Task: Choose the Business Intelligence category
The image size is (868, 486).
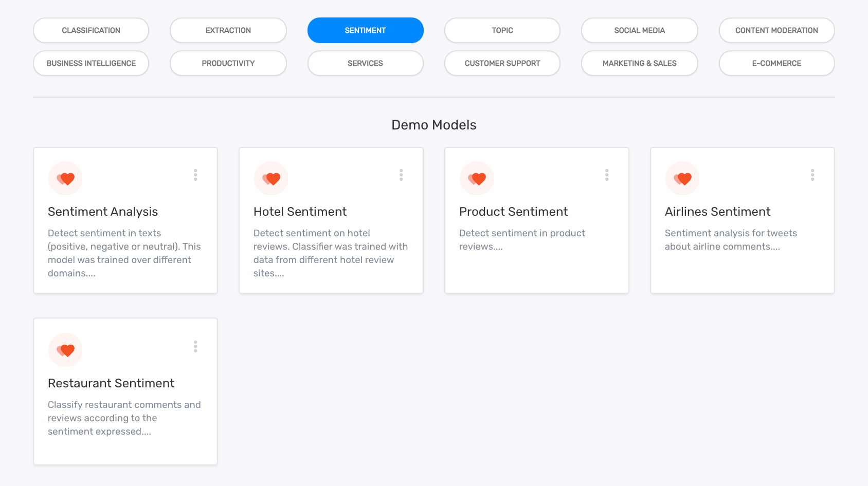Action: tap(91, 63)
